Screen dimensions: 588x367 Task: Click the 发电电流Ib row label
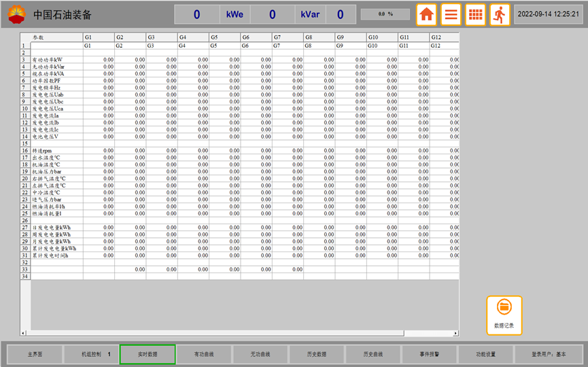tap(46, 122)
